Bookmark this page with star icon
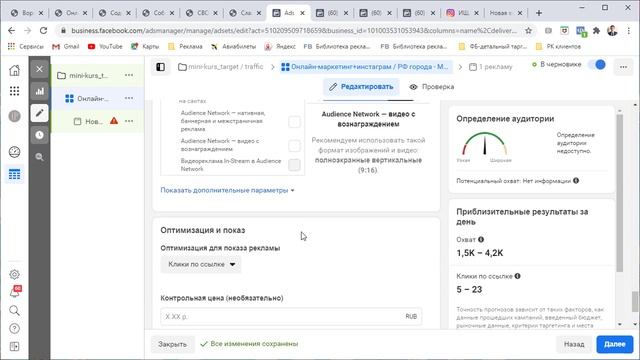640x360 pixels. (528, 31)
